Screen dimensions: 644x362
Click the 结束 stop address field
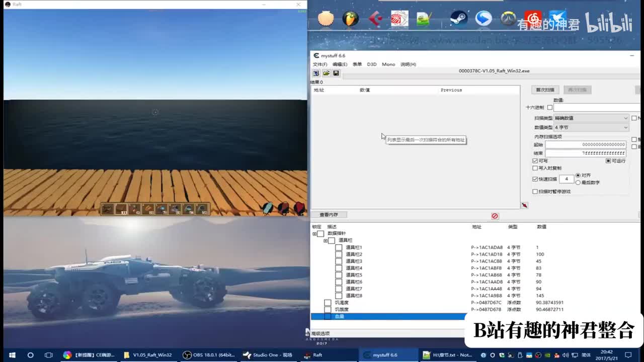point(586,153)
